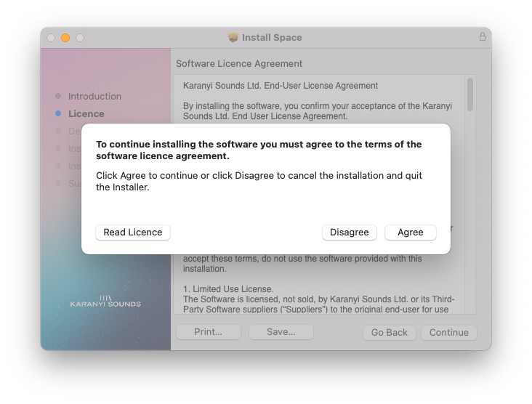532x404 pixels.
Task: Click the bold dialog message about agreeing to terms
Action: point(259,150)
